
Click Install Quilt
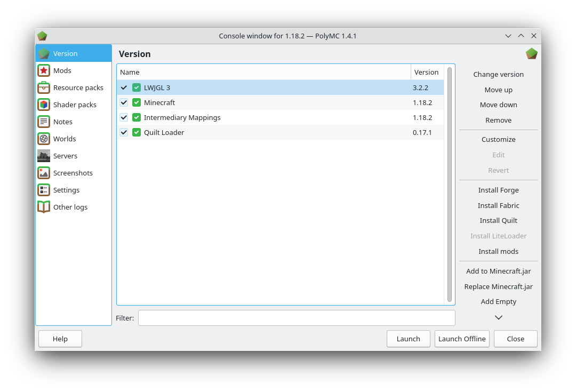[x=498, y=220]
